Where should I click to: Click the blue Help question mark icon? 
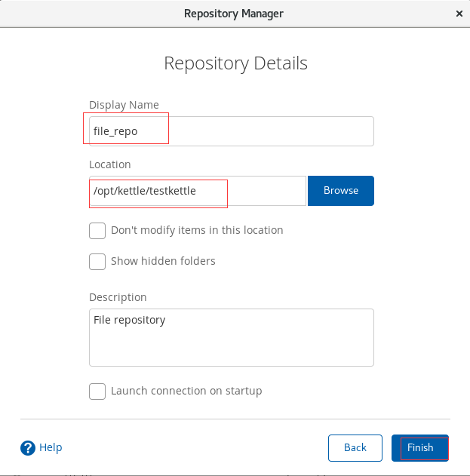click(28, 448)
